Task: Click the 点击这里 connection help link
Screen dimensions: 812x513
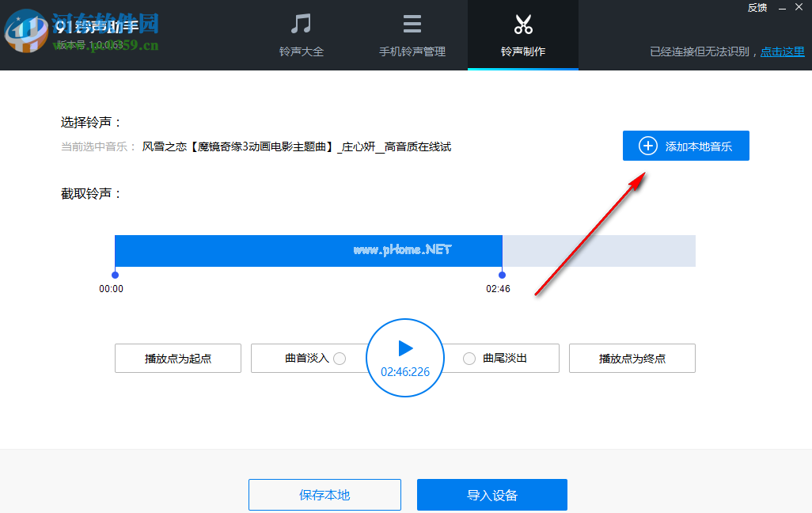Action: coord(782,51)
